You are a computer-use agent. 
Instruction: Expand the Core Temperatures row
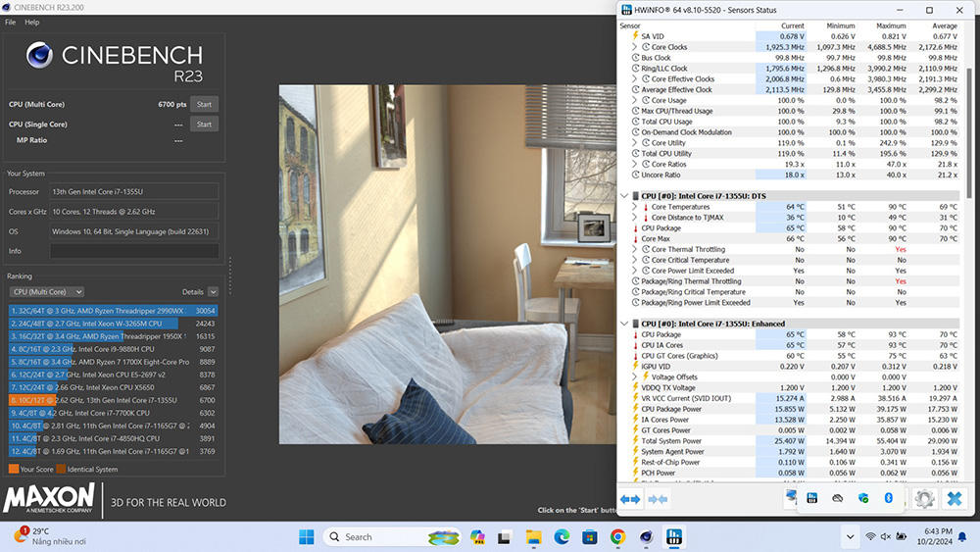point(634,207)
